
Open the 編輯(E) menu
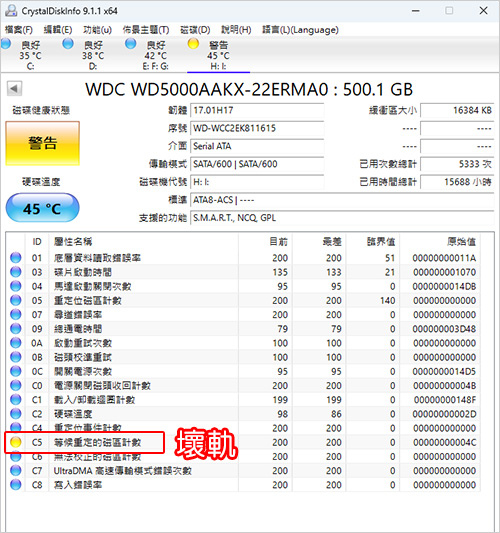pyautogui.click(x=58, y=30)
